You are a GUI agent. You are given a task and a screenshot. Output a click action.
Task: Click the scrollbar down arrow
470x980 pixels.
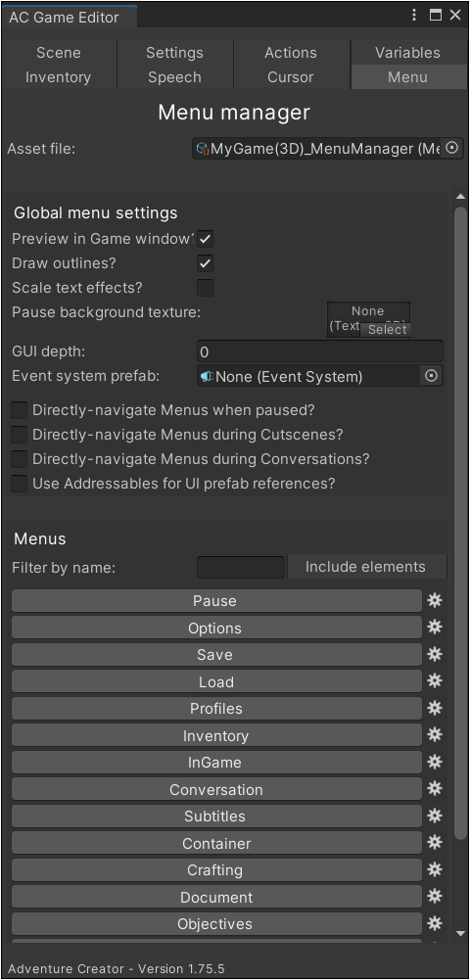coord(460,933)
